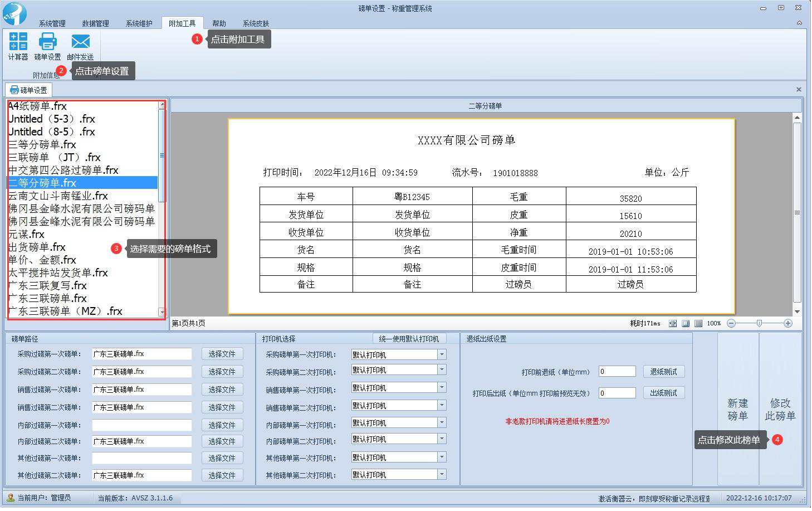This screenshot has height=511, width=812.
Task: Click the zoom out minus icon
Action: [x=732, y=324]
